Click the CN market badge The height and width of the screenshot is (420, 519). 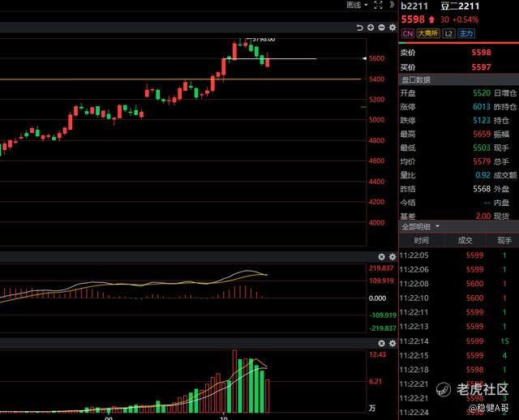(408, 33)
